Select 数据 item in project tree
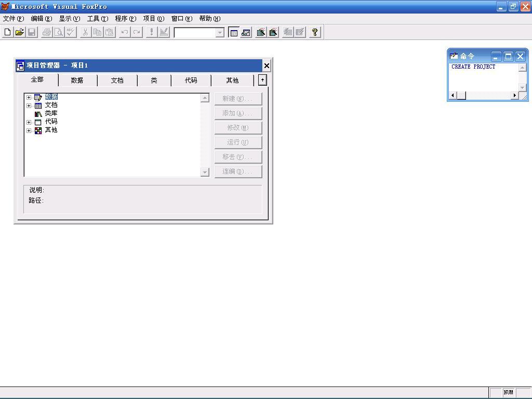The width and height of the screenshot is (532, 399). (x=51, y=97)
